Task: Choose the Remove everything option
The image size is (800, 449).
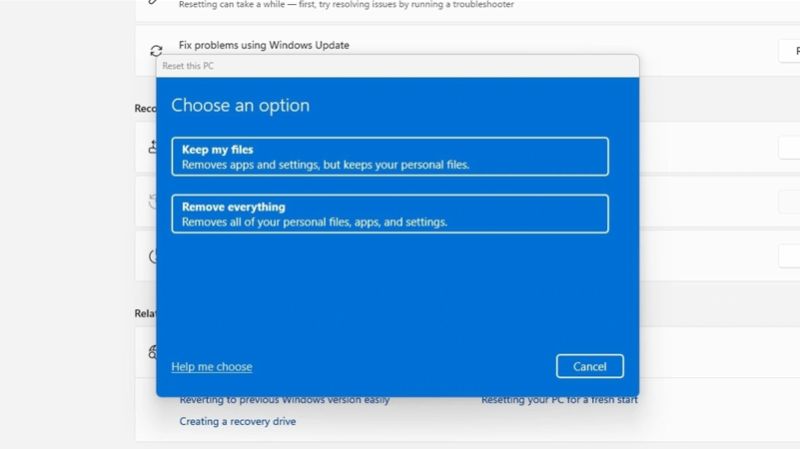Action: (x=390, y=214)
